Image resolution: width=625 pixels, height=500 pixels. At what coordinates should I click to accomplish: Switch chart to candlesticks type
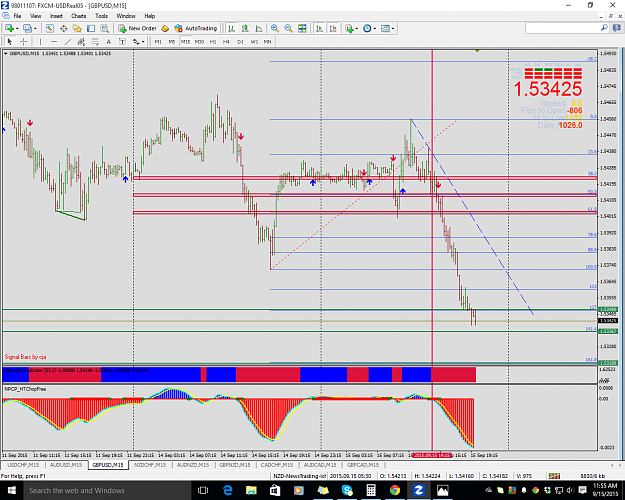245,28
